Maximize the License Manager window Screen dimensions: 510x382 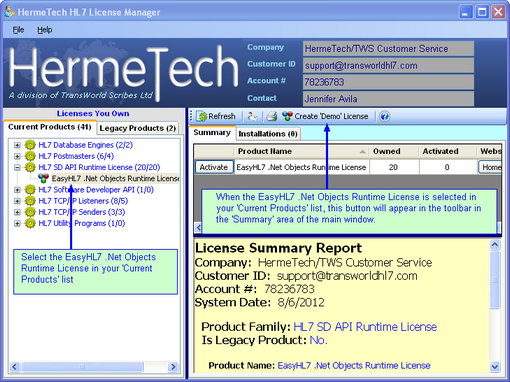[482, 12]
